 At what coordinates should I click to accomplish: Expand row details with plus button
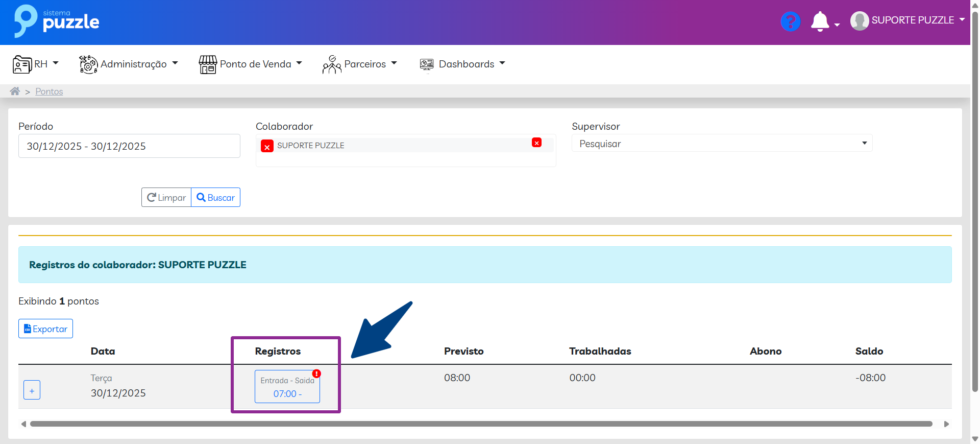click(x=32, y=390)
